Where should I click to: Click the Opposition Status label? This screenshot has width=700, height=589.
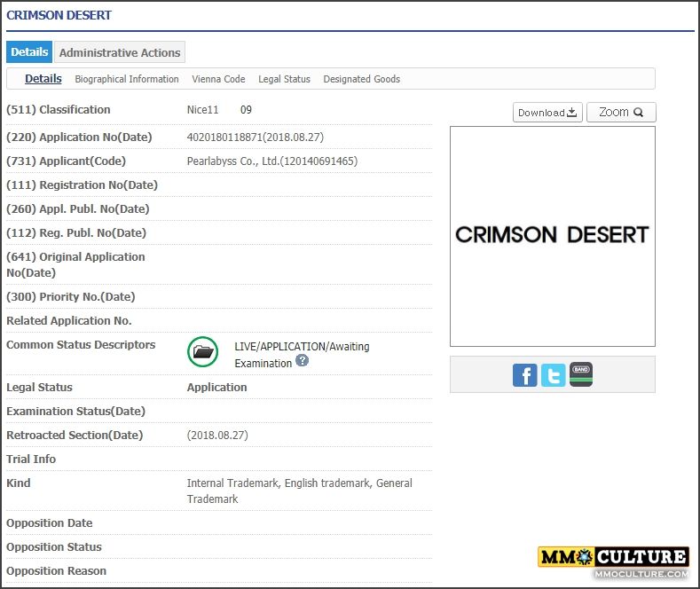tap(54, 547)
